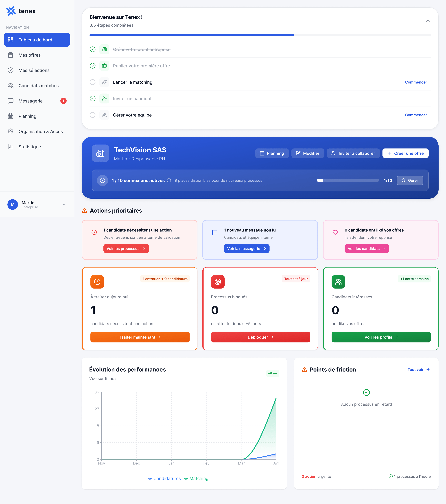Click the orange alert icon in À traiter card
Image resolution: width=446 pixels, height=504 pixels.
(x=97, y=282)
